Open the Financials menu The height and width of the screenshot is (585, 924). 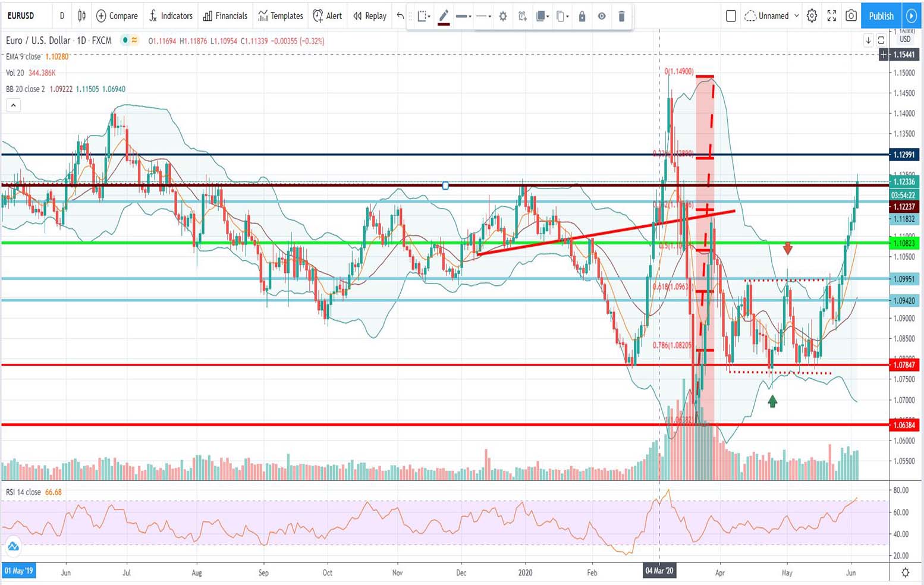click(225, 16)
